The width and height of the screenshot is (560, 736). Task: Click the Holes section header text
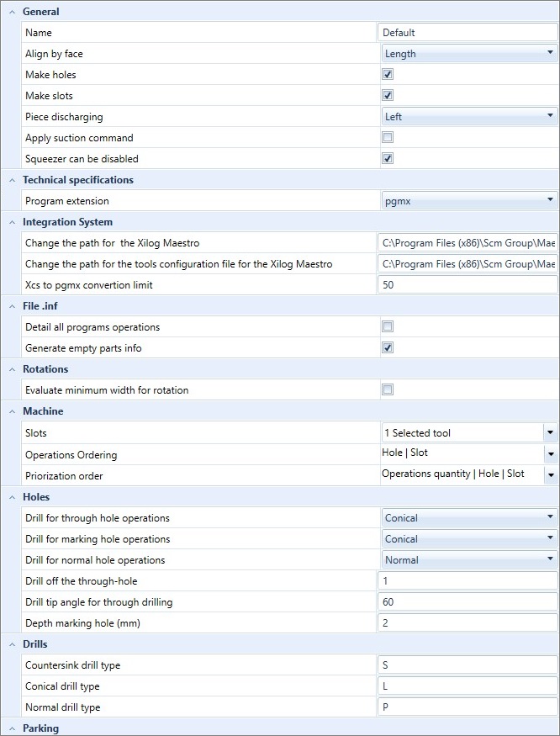click(36, 497)
